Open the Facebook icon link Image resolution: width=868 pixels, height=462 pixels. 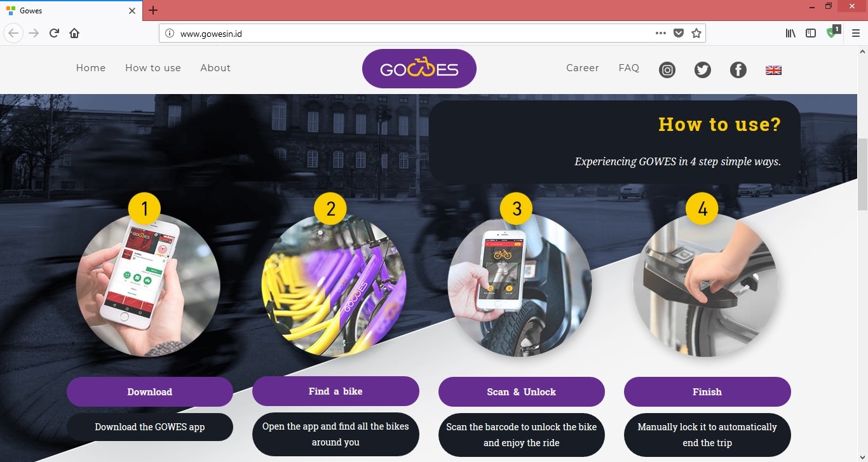pyautogui.click(x=738, y=70)
